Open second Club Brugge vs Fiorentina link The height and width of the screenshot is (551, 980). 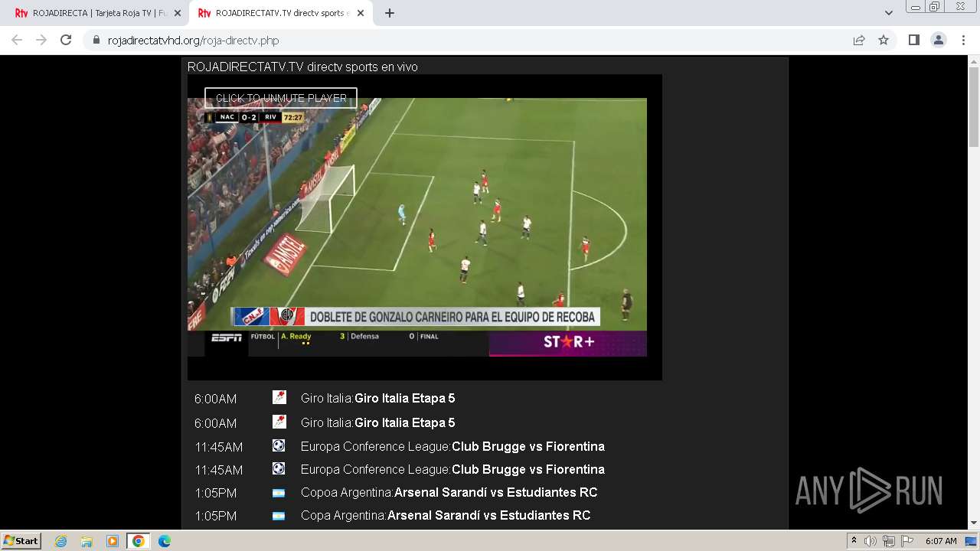[528, 469]
